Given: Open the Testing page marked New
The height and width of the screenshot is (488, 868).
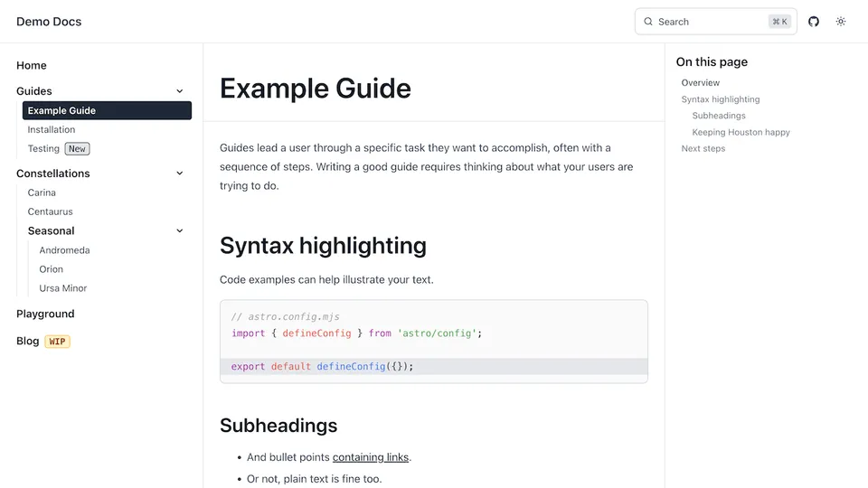Looking at the screenshot, I should (x=43, y=149).
